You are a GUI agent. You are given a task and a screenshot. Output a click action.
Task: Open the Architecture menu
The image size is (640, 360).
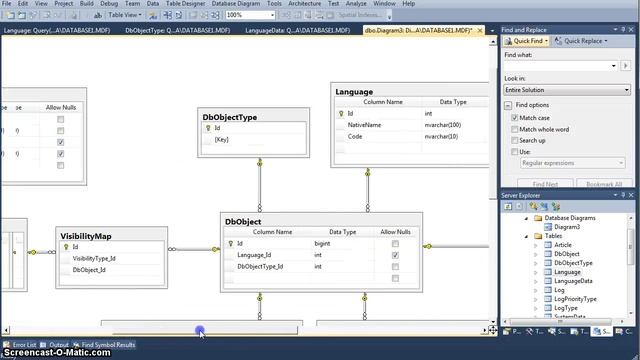[x=304, y=4]
